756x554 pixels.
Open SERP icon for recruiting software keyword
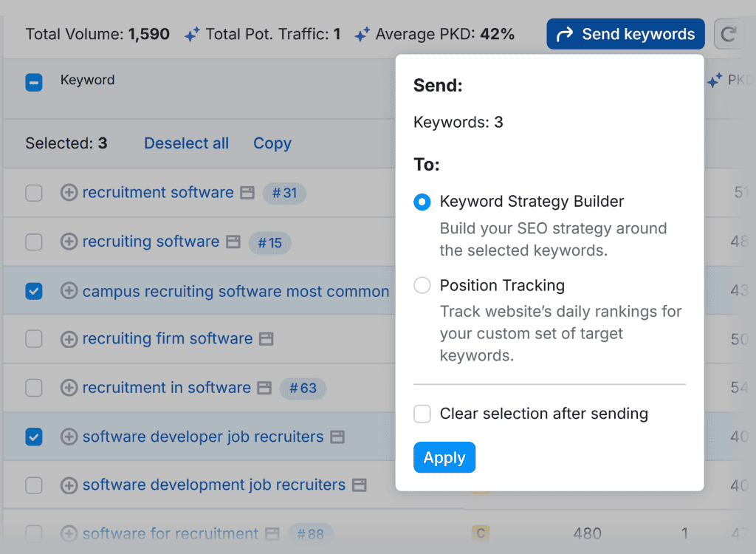click(x=233, y=242)
